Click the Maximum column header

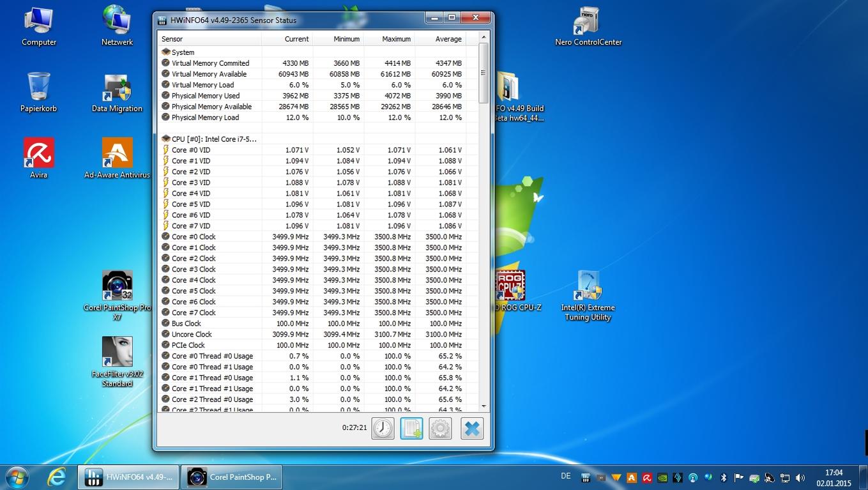coord(390,39)
